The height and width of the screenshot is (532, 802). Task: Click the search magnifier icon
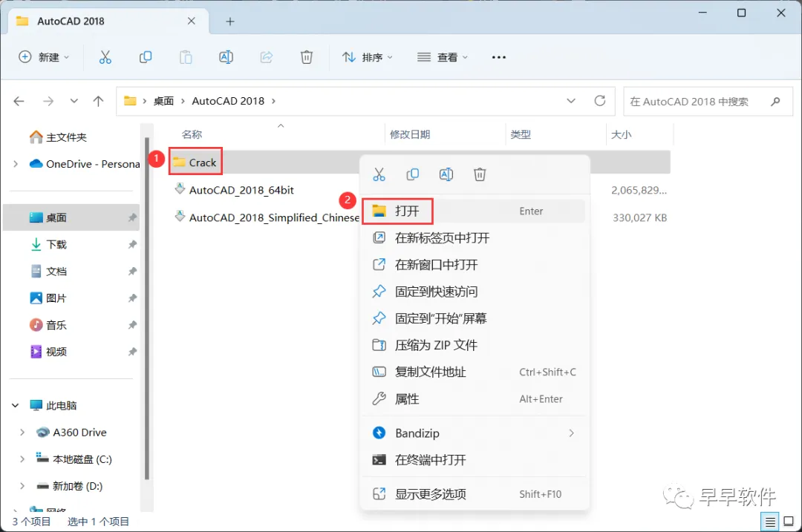[x=775, y=101]
